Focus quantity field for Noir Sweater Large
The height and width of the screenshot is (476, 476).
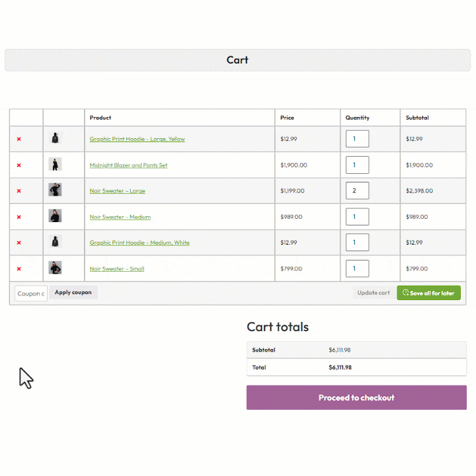tap(357, 191)
